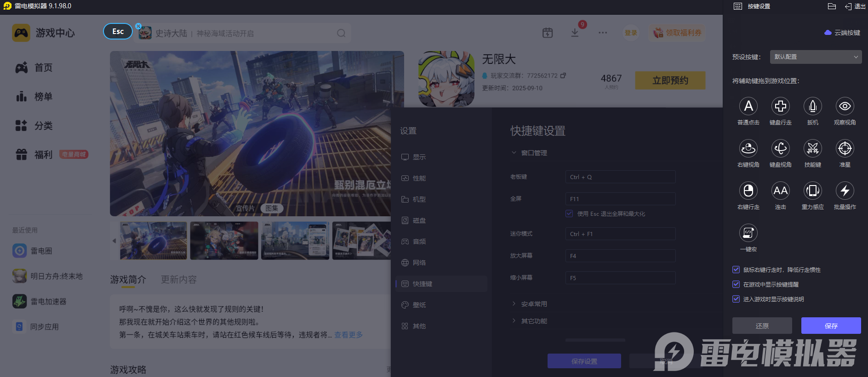Screen dimensions: 868x377
Task: Open 壁纸 settings category
Action: (441, 305)
